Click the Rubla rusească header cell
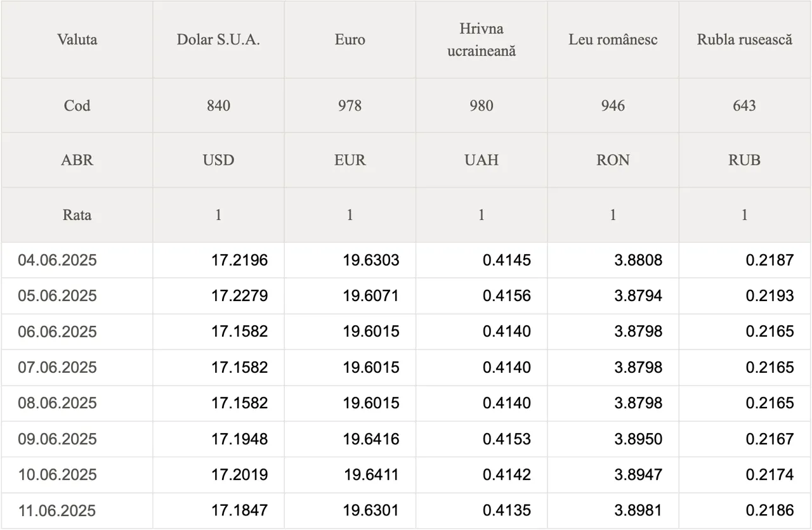This screenshot has height=530, width=812. [745, 39]
